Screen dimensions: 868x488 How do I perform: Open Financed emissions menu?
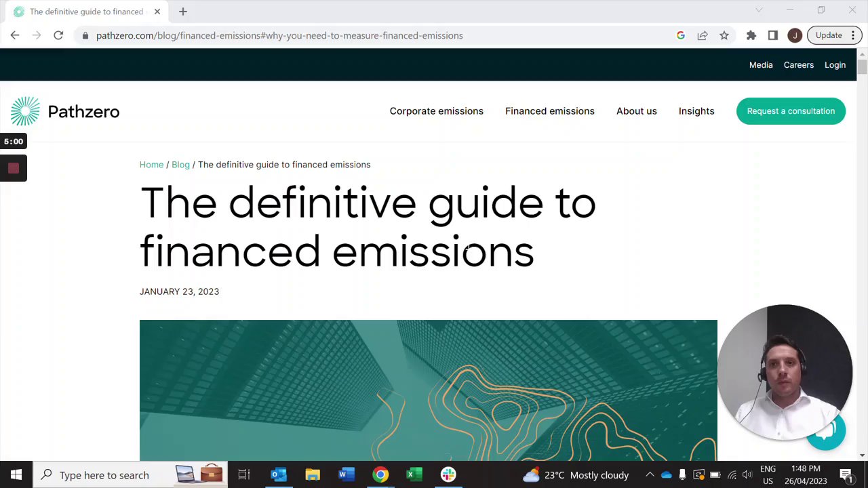coord(550,111)
